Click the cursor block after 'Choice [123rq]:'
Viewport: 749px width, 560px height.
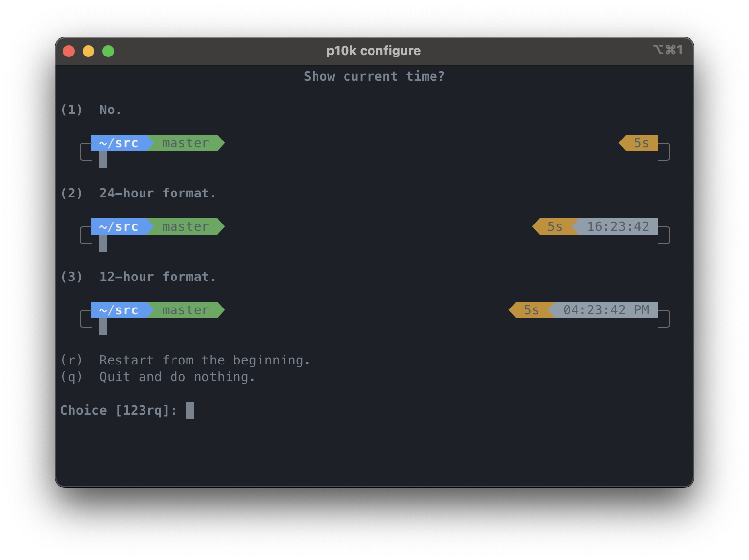190,410
